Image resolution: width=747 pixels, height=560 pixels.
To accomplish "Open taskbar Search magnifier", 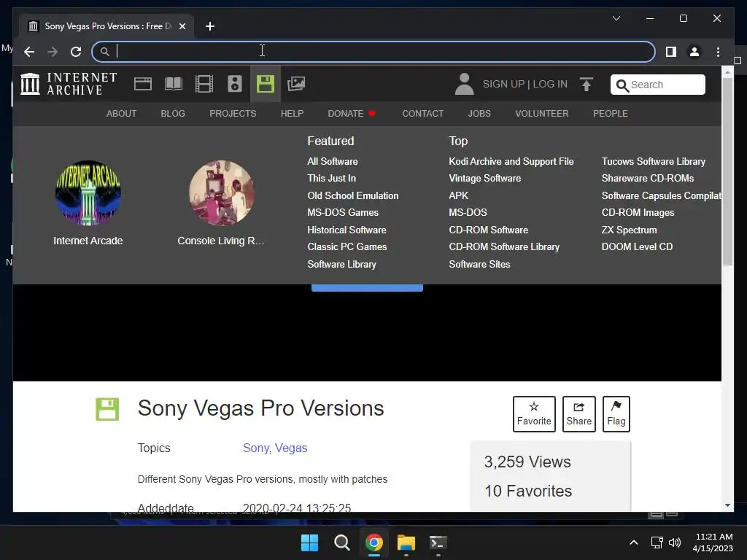I will 341,542.
